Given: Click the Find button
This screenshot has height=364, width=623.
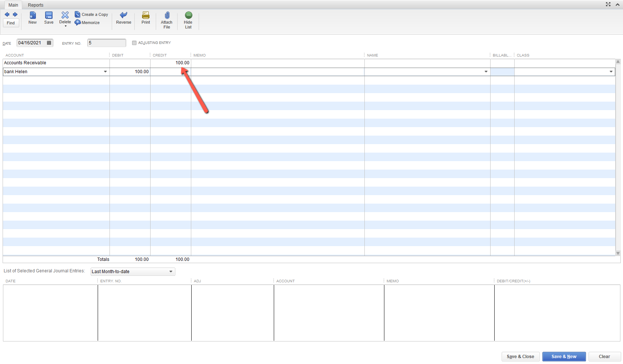Looking at the screenshot, I should [11, 23].
